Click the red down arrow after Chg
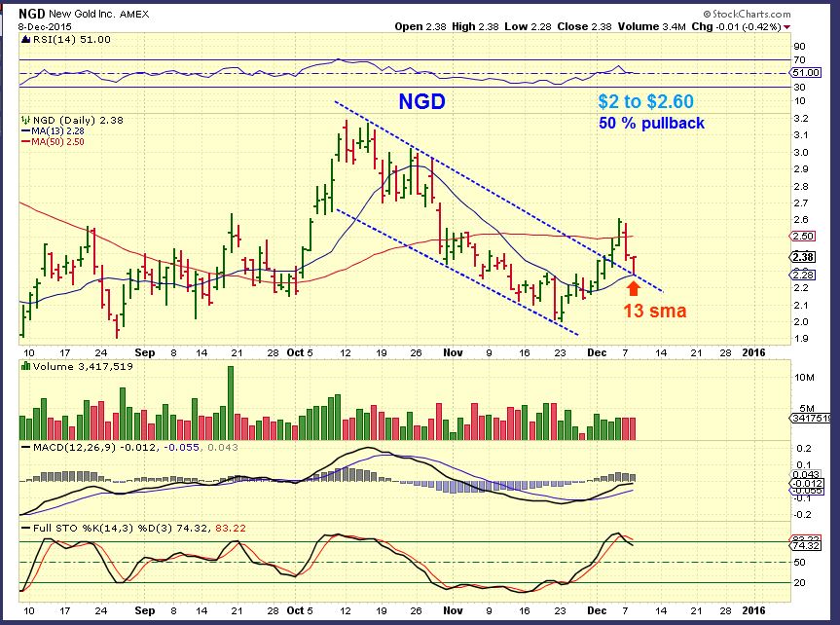Image resolution: width=840 pixels, height=625 pixels. pos(786,27)
